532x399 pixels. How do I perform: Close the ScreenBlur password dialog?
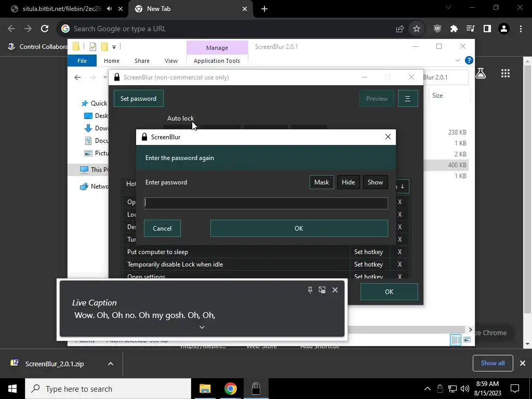pos(388,137)
